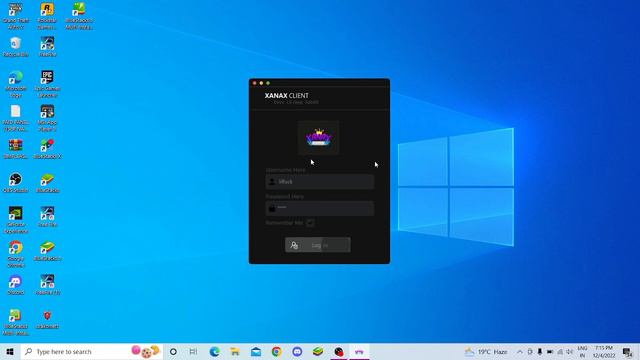Click the volume speaker tray icon
Viewport: 640px width, 360px height.
point(569,351)
